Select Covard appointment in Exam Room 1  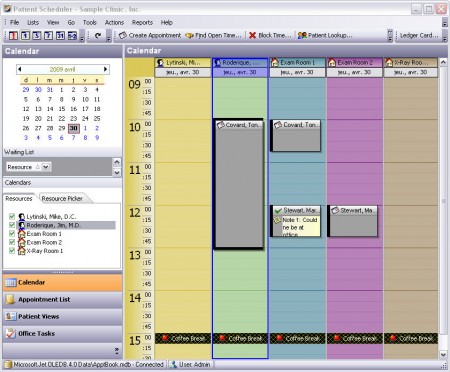295,136
